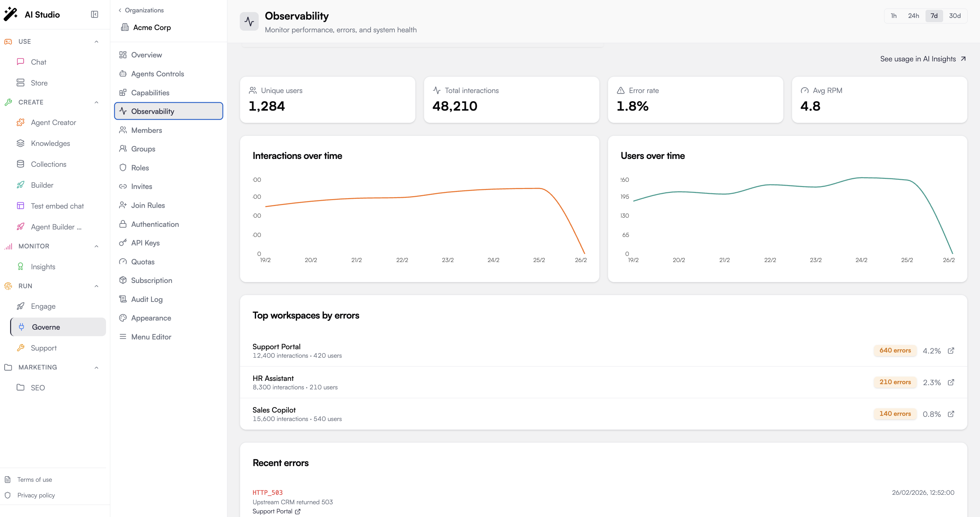This screenshot has width=980, height=517.
Task: Open Engage under Run
Action: click(x=58, y=306)
